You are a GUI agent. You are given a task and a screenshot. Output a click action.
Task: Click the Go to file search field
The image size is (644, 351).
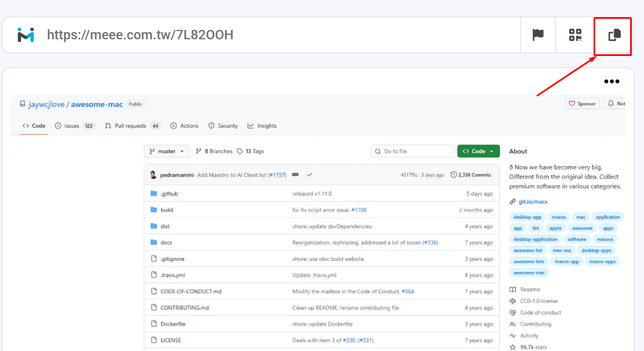413,151
